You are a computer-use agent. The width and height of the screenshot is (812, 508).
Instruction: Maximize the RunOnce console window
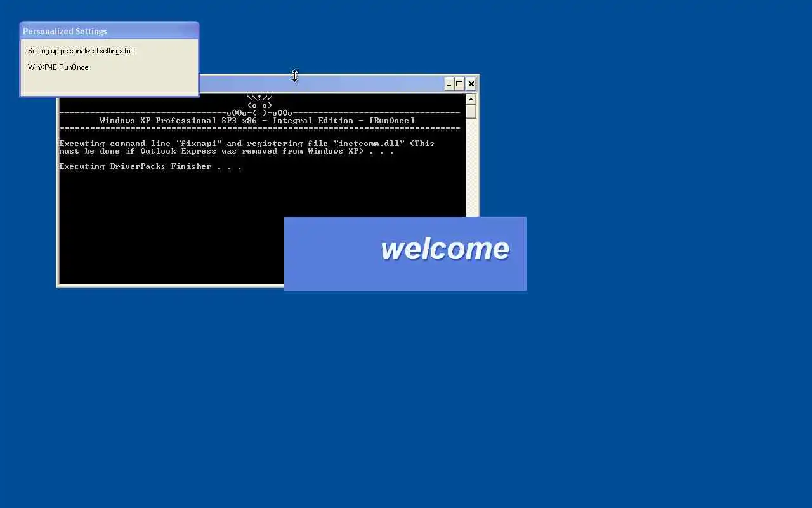pyautogui.click(x=460, y=84)
